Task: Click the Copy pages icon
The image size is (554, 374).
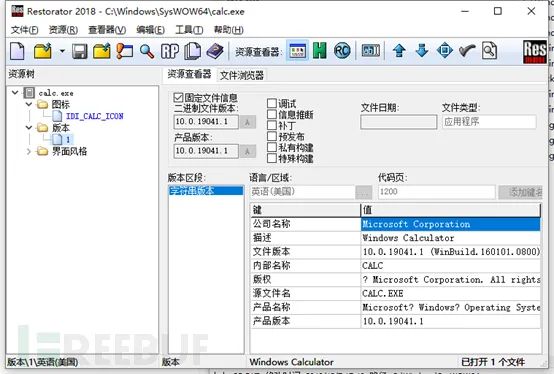Action: point(193,51)
